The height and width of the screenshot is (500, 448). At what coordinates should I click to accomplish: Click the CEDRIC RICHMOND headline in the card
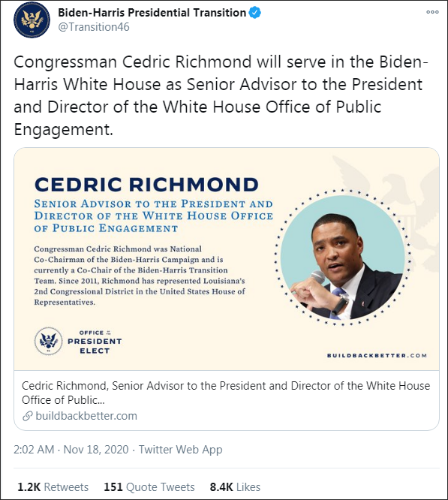click(x=146, y=185)
